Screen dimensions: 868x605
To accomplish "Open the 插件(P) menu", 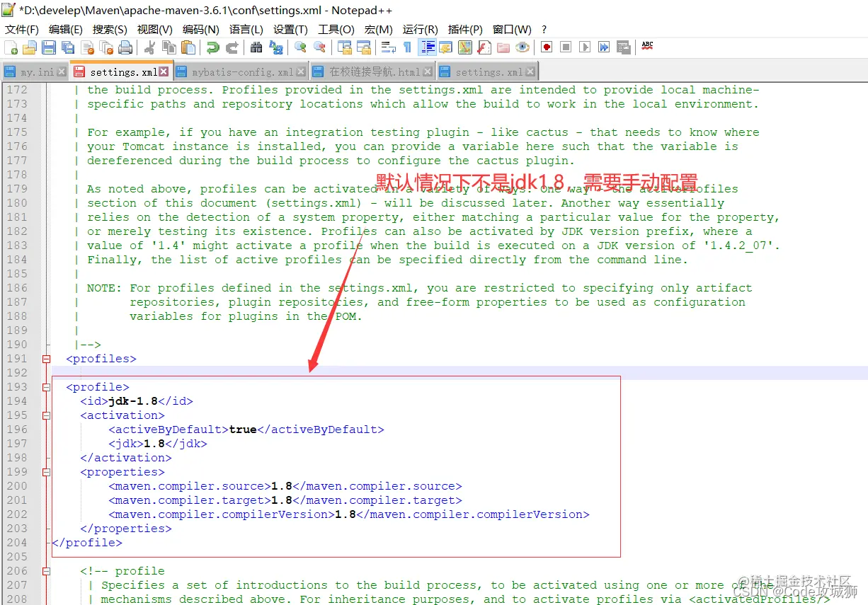I will [465, 29].
